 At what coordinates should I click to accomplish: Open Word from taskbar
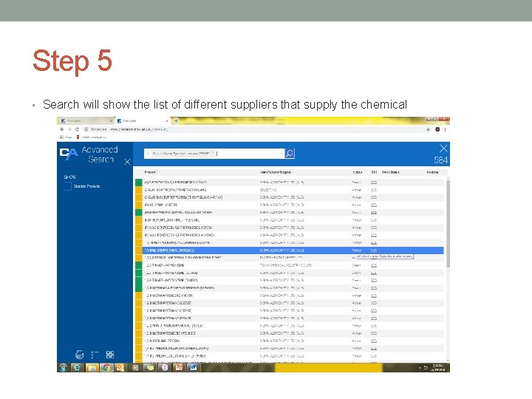(194, 367)
